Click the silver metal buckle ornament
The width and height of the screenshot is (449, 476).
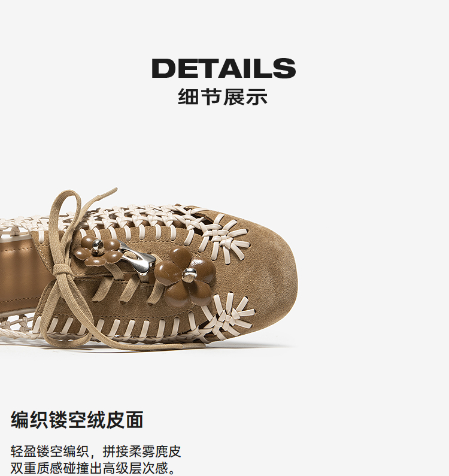click(x=136, y=259)
